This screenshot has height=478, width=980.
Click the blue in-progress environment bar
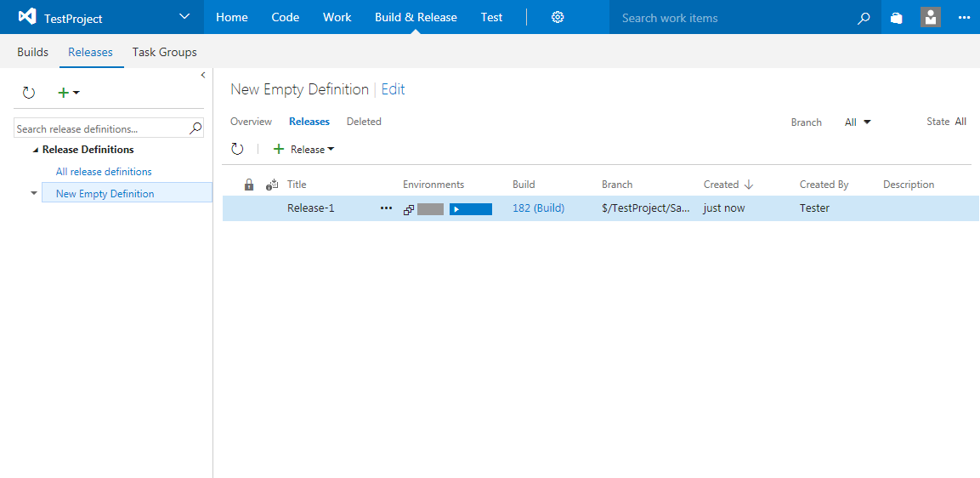point(471,209)
